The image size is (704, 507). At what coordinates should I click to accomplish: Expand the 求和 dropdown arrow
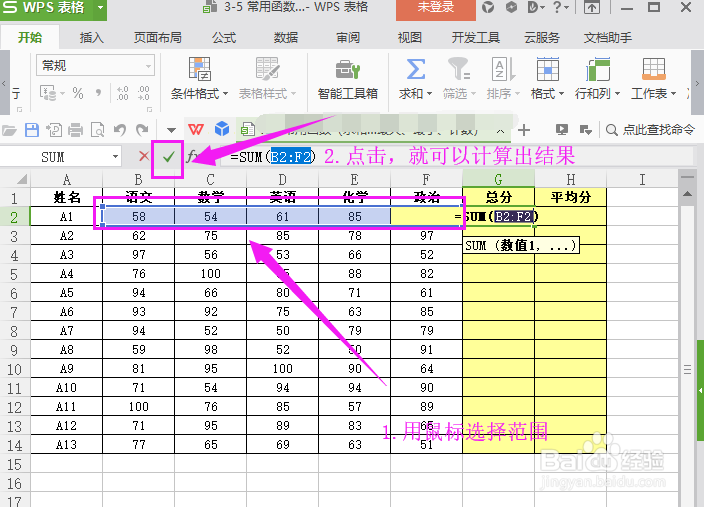(430, 94)
